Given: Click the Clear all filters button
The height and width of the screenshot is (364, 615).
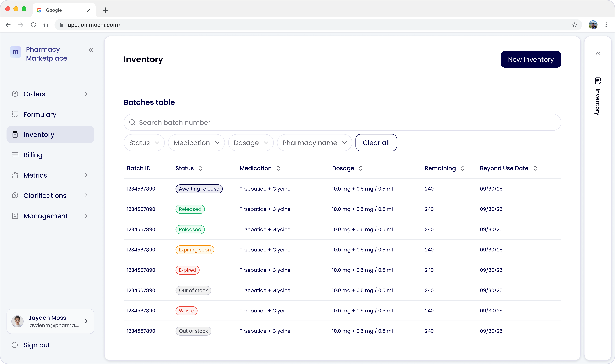Looking at the screenshot, I should pyautogui.click(x=376, y=143).
